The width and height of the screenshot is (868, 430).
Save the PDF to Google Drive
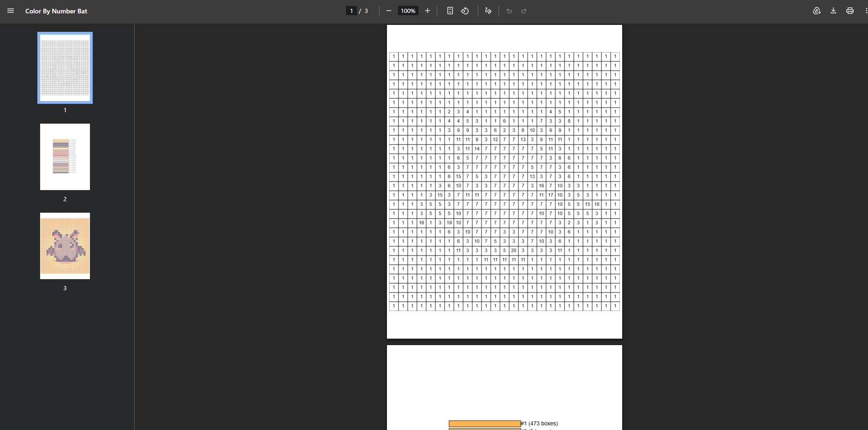816,11
